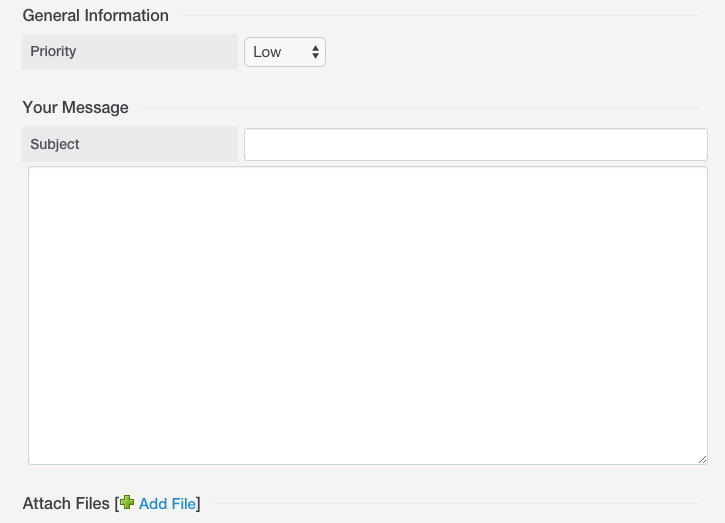Click the divider line beside Attach Files
Viewport: 725px width, 523px height.
pyautogui.click(x=454, y=504)
